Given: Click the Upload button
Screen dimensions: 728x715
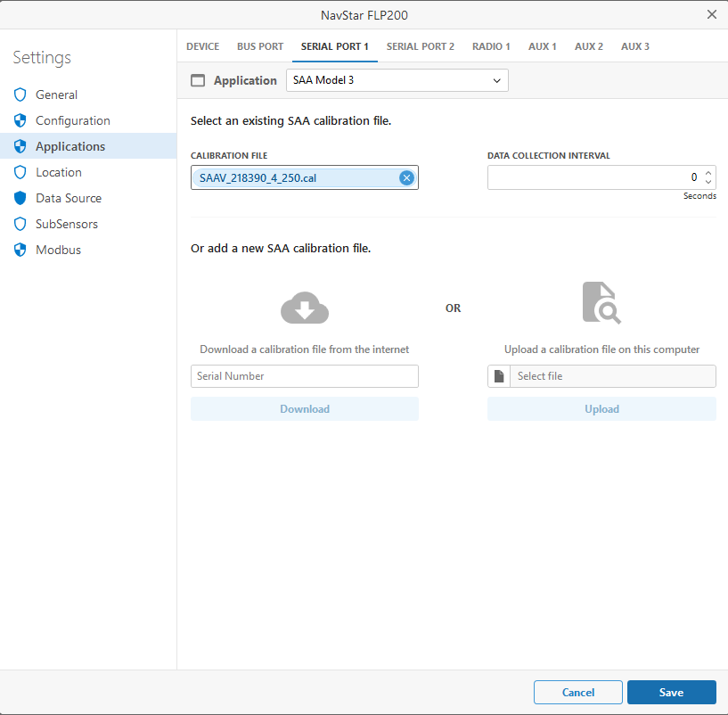Looking at the screenshot, I should (x=601, y=409).
